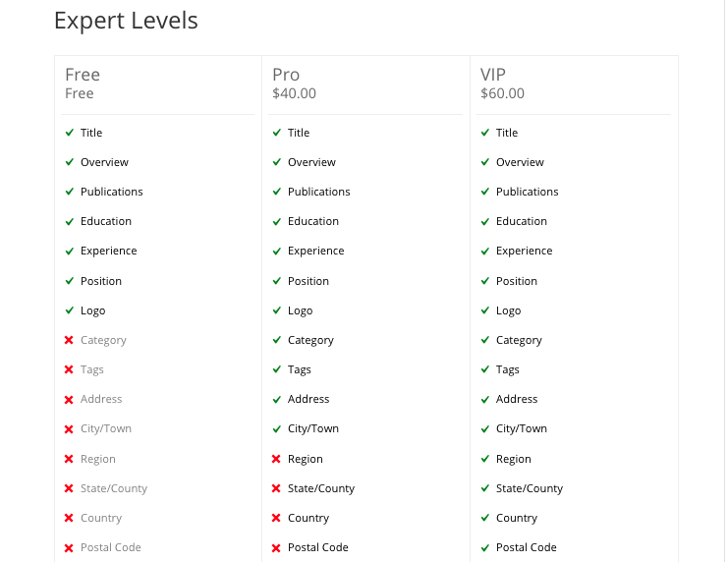Click the $40.00 price of Pro plan
728x562 pixels.
point(294,94)
